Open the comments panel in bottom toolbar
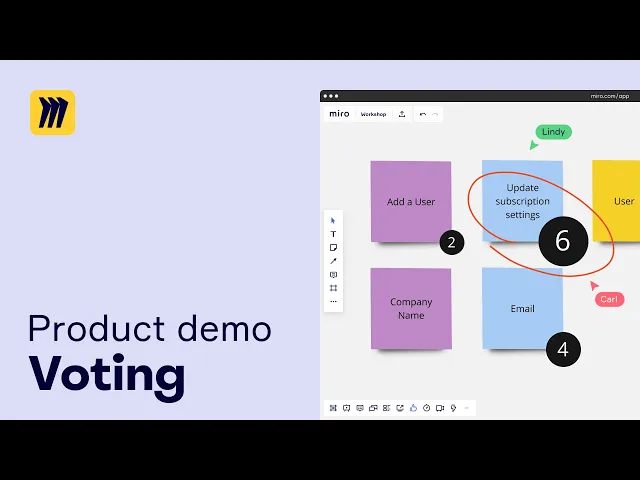Viewport: 640px width, 480px height. coord(360,408)
